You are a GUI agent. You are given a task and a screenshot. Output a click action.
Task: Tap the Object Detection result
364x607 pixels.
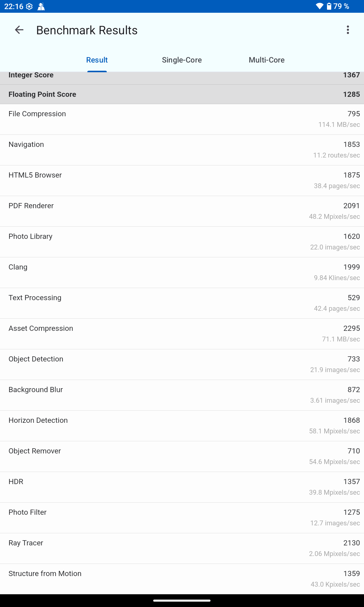tap(182, 365)
